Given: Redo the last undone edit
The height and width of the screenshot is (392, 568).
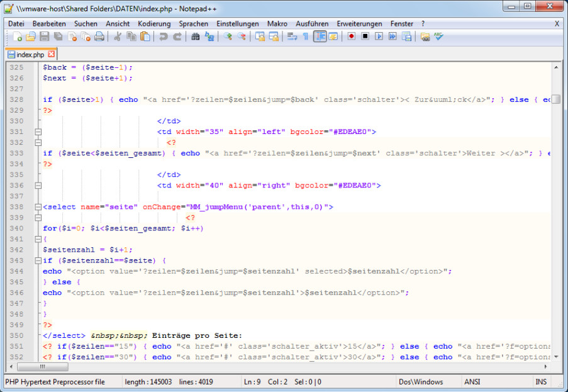Looking at the screenshot, I should [x=177, y=36].
